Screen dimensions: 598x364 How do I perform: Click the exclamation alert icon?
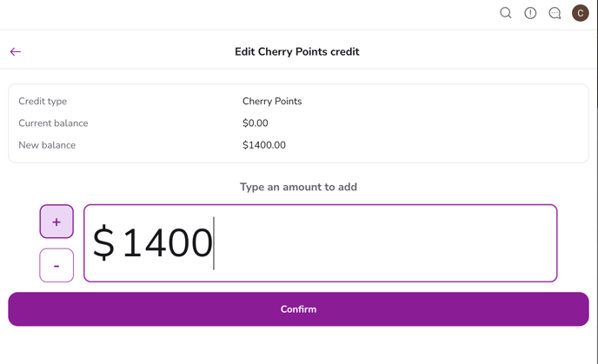530,13
